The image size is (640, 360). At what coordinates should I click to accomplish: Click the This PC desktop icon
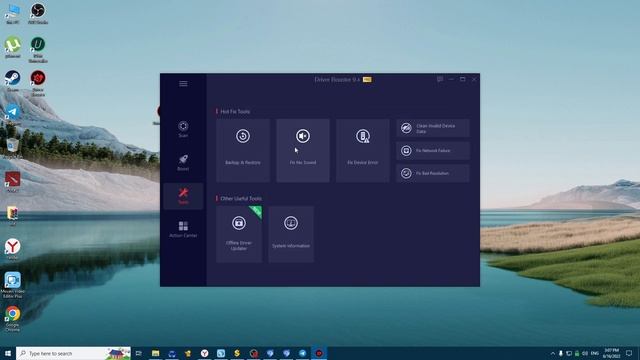point(13,14)
